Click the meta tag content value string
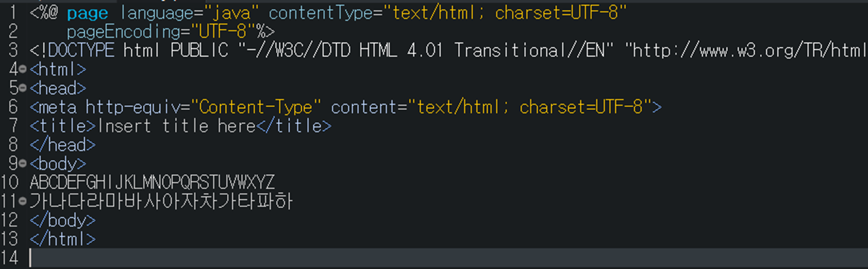 click(529, 107)
